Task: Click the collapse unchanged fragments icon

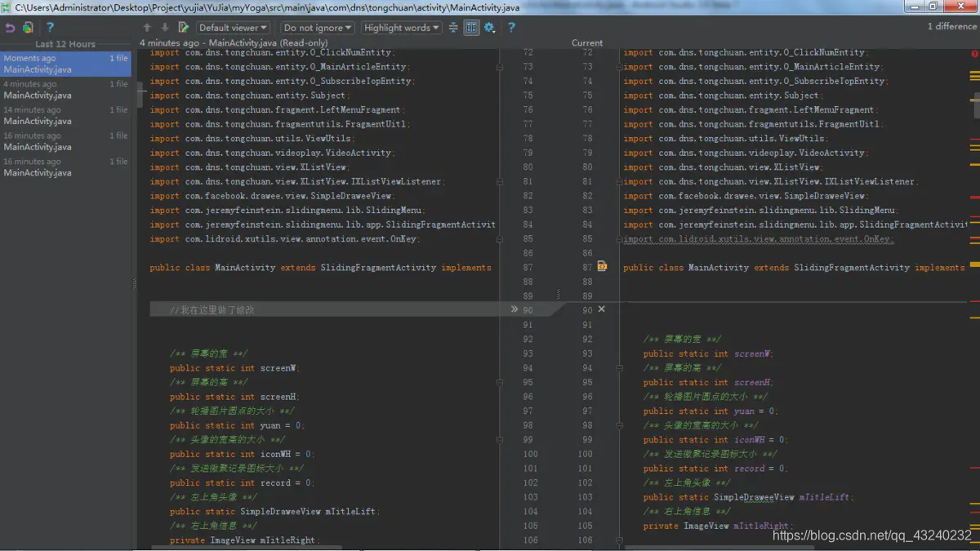Action: (453, 28)
